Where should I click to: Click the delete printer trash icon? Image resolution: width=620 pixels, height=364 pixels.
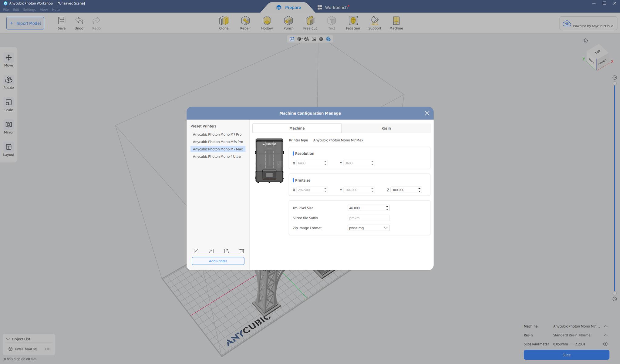[241, 251]
